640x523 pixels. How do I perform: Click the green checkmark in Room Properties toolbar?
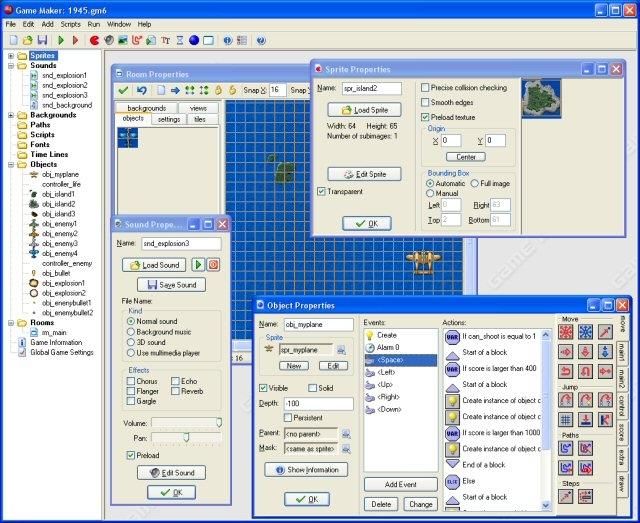tap(123, 90)
